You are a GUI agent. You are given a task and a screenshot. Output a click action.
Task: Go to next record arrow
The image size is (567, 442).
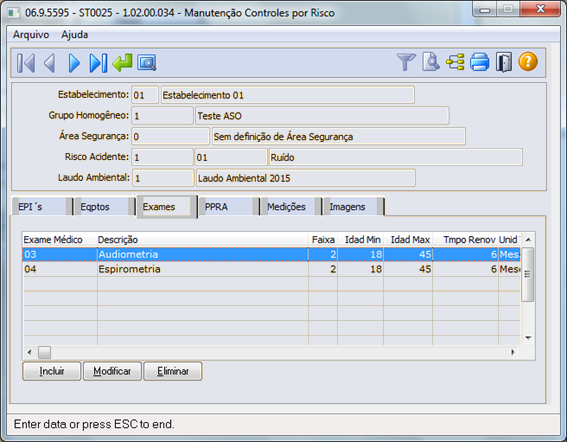pos(74,63)
